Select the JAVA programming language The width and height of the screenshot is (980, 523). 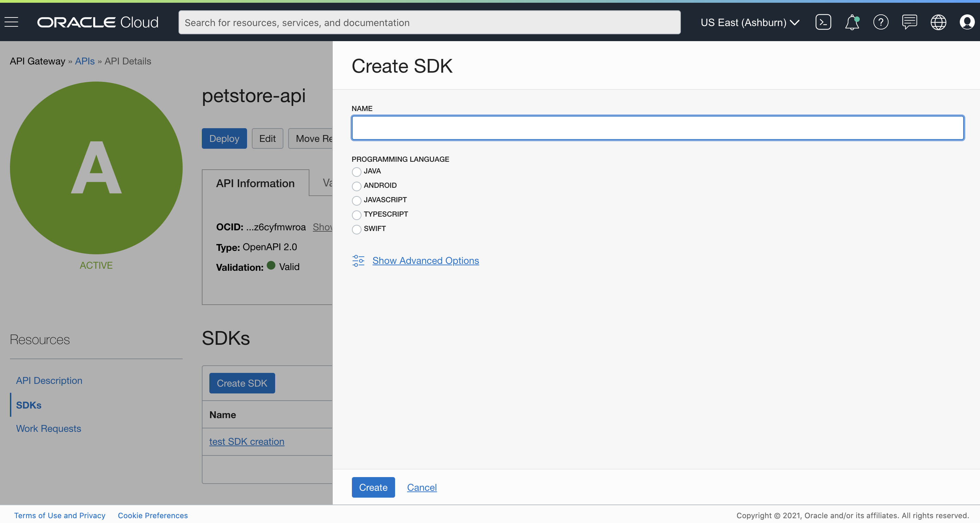[356, 172]
